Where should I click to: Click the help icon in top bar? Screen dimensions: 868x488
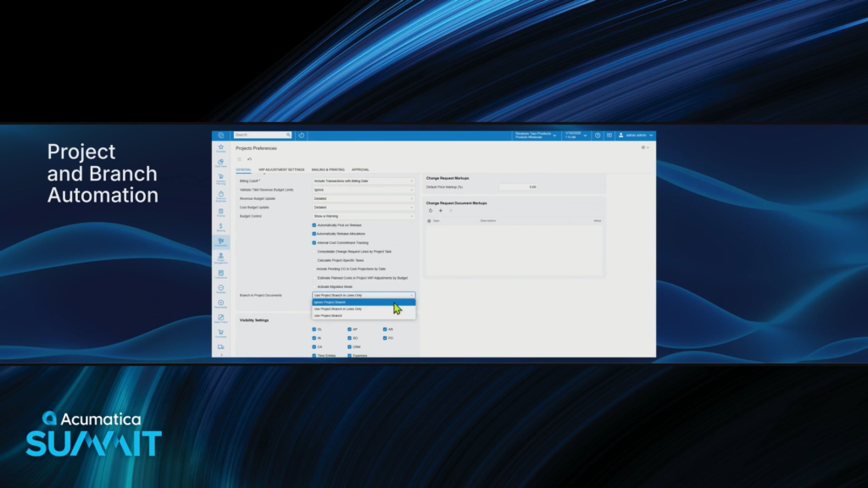[597, 135]
